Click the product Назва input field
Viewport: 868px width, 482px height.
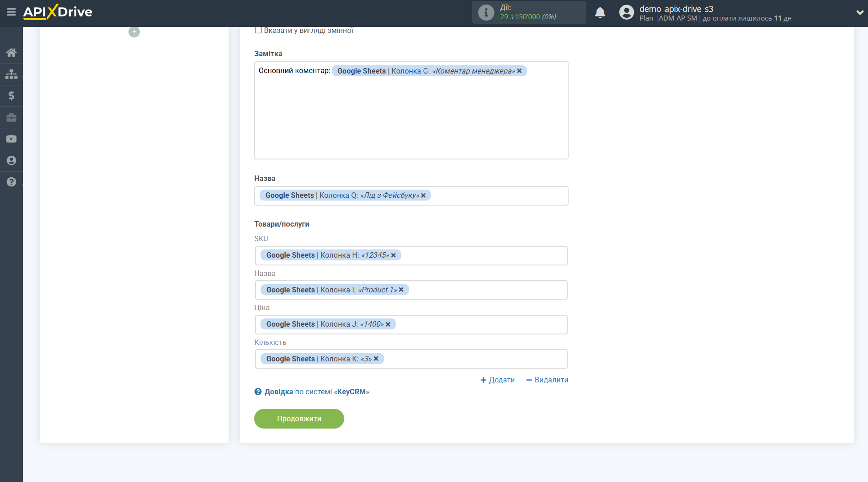click(411, 290)
